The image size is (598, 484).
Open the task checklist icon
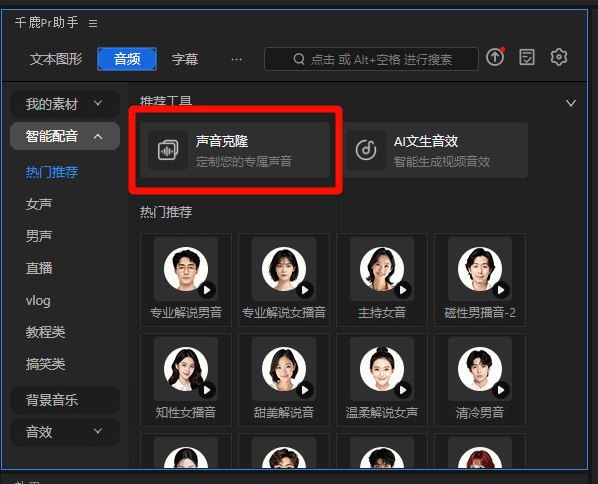click(527, 57)
